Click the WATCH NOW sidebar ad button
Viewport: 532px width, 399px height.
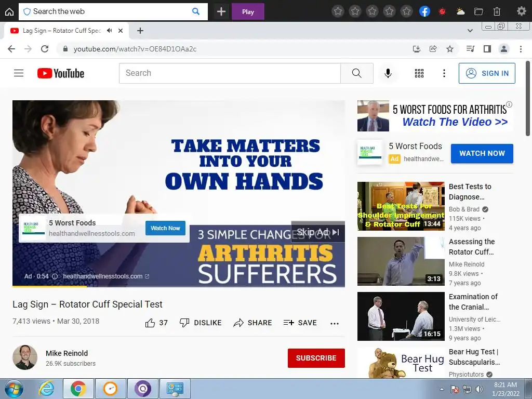[x=482, y=153]
